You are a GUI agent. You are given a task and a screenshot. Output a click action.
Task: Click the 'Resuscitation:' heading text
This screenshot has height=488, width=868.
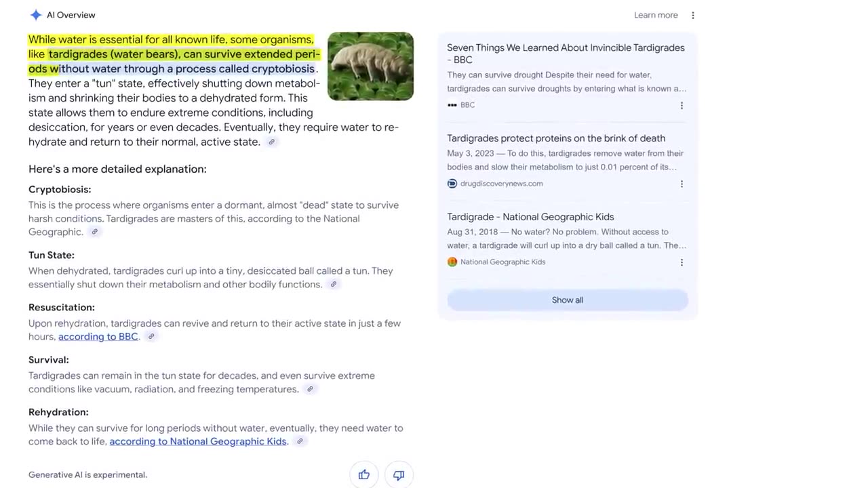(62, 307)
